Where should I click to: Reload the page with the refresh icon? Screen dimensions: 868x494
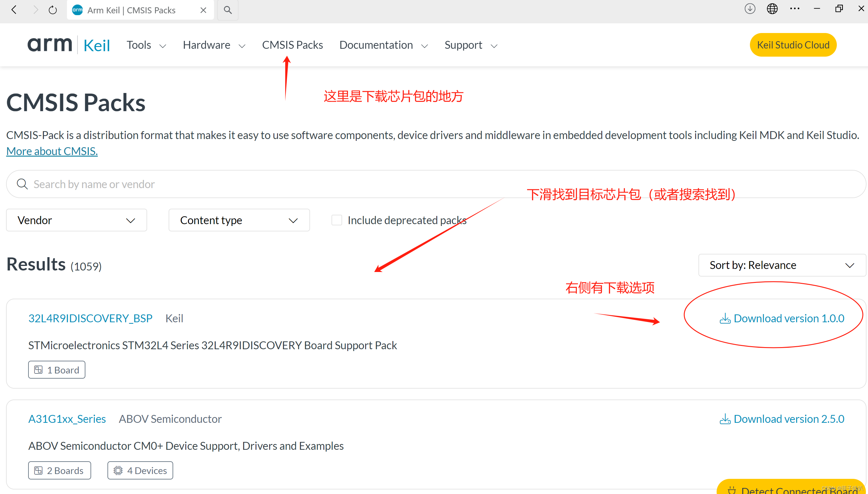53,10
